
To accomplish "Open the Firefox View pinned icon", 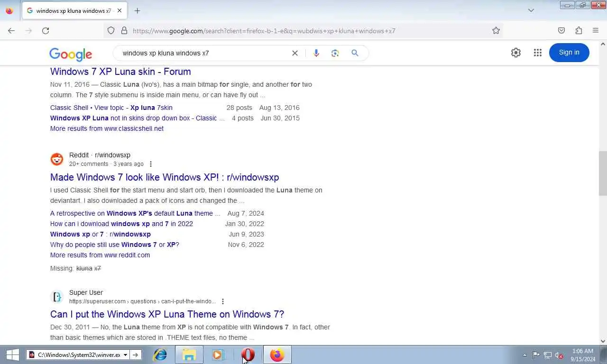I will tap(9, 10).
